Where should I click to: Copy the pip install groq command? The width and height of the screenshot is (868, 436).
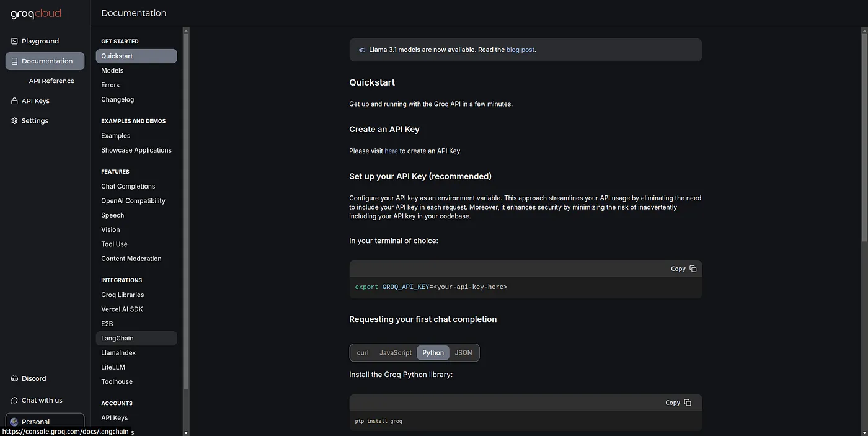tap(678, 403)
